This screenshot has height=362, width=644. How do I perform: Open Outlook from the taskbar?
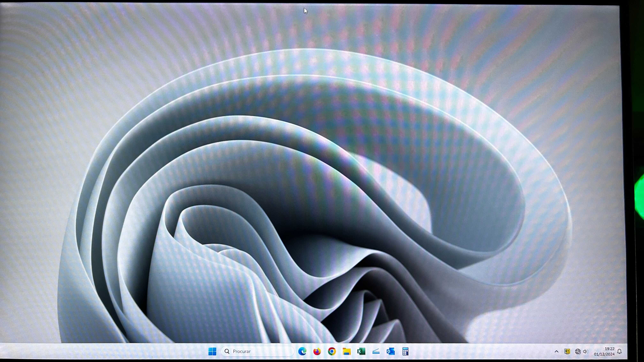(x=391, y=351)
